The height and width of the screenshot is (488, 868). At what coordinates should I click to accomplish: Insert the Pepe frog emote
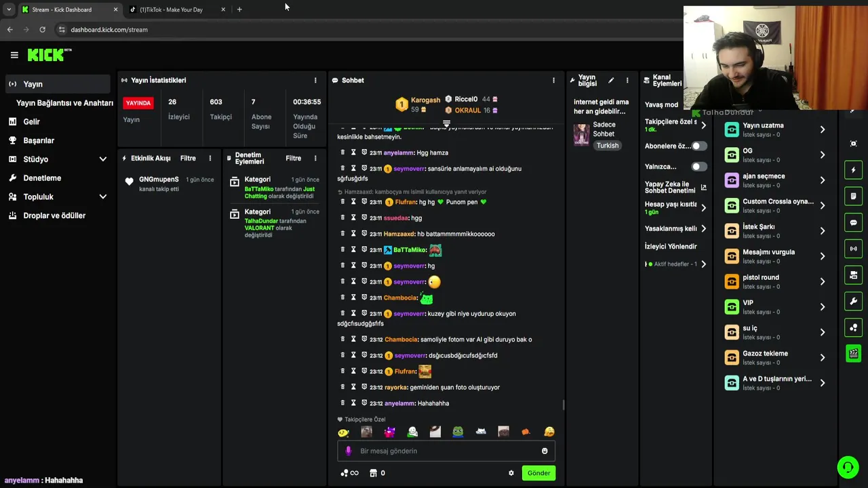(x=458, y=432)
